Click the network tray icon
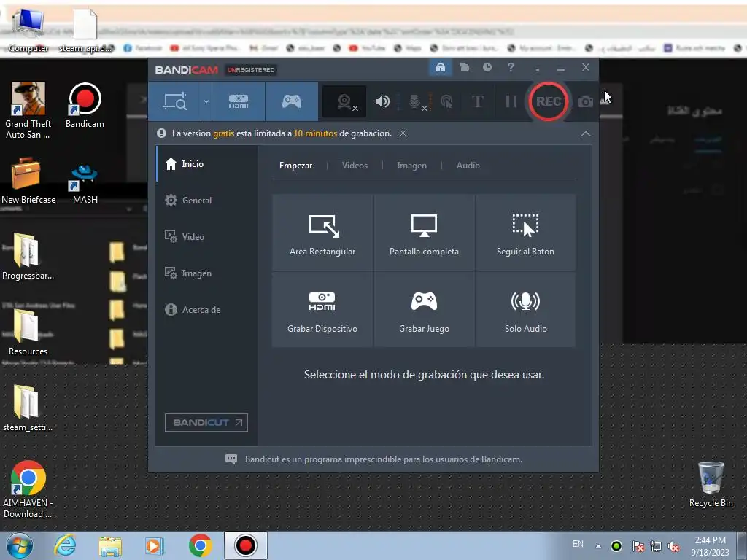 (x=656, y=546)
